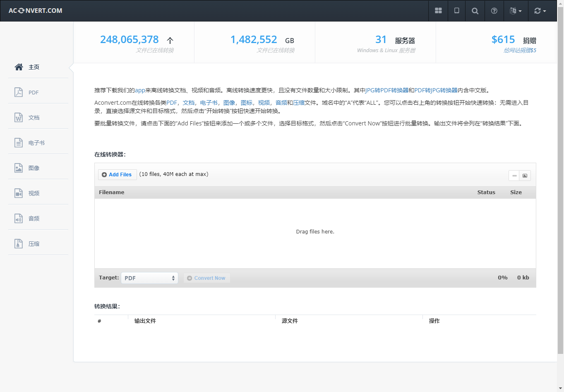Click the help question mark icon

coord(494,11)
